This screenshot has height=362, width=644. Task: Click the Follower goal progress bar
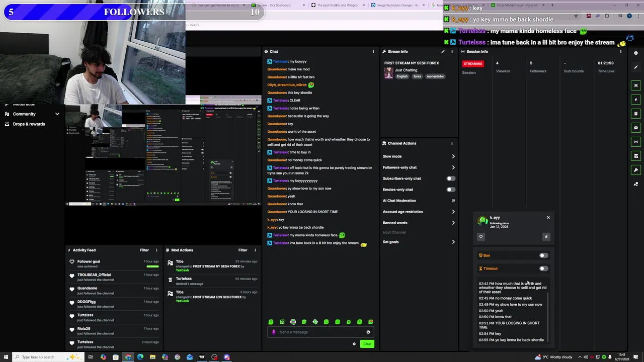pos(152,266)
